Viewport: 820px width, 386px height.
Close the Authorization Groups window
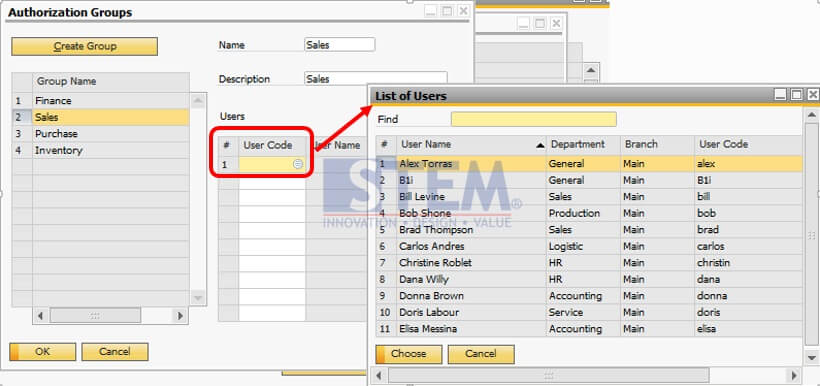[x=463, y=11]
